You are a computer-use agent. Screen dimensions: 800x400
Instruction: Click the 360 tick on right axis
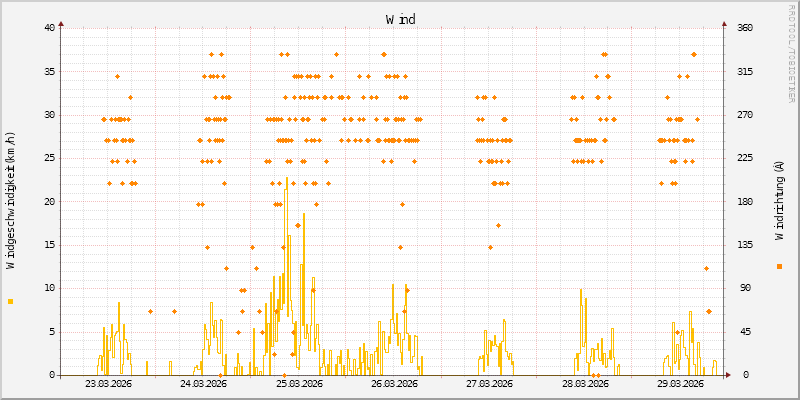[744, 27]
